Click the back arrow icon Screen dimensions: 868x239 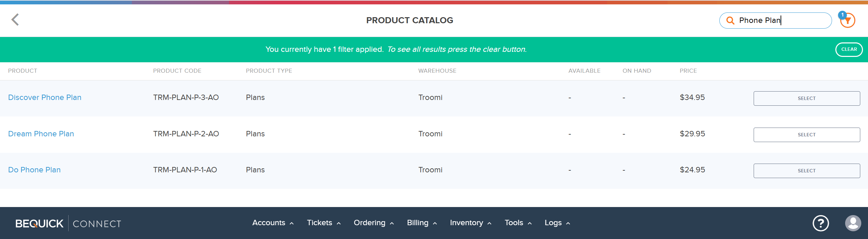(x=15, y=20)
